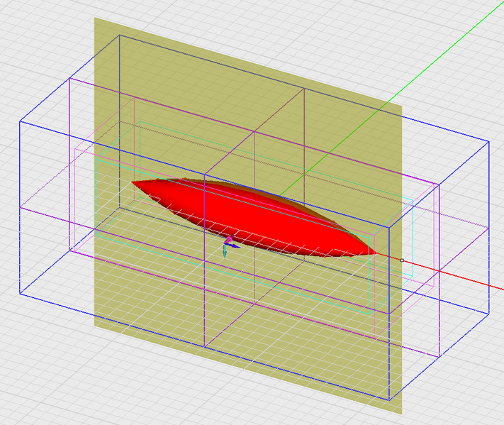Click the top-left corner of olive plane
The height and width of the screenshot is (425, 504).
coord(94,18)
